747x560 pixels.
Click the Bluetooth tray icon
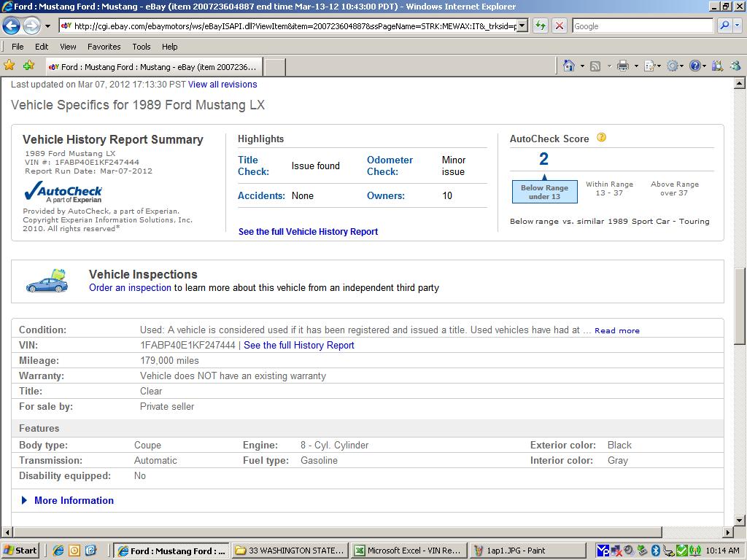[x=656, y=551]
